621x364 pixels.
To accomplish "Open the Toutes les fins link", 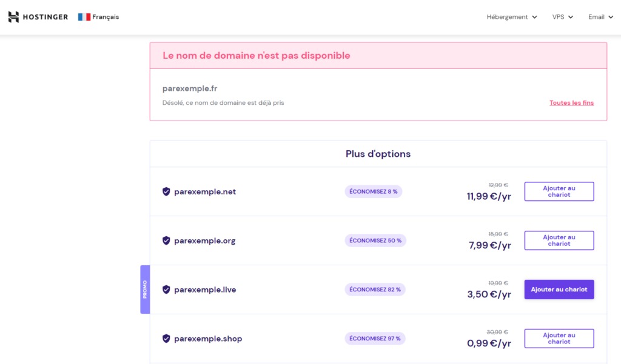I will click(571, 103).
